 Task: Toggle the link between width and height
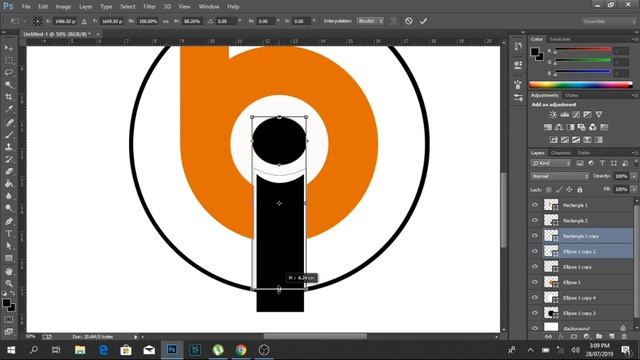(x=166, y=21)
